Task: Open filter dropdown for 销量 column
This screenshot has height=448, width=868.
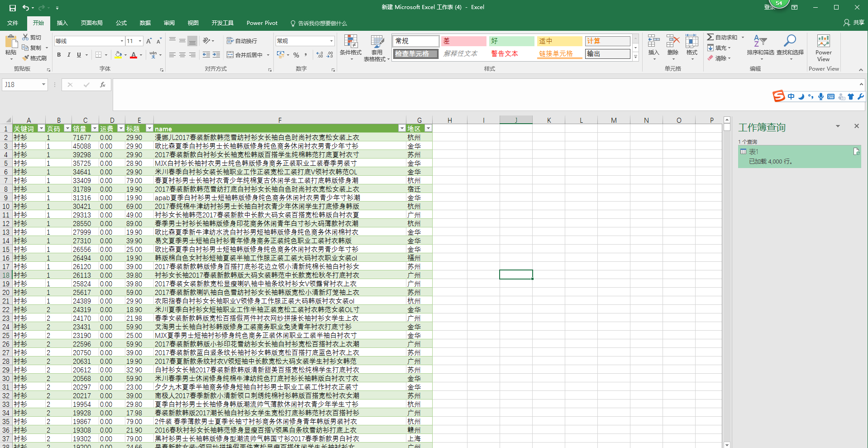Action: point(95,129)
